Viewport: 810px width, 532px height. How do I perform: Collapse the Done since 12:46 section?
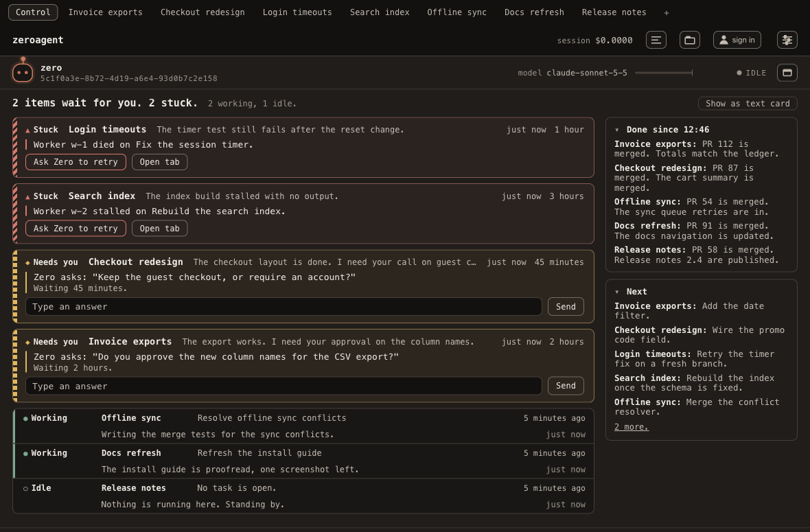click(x=617, y=130)
